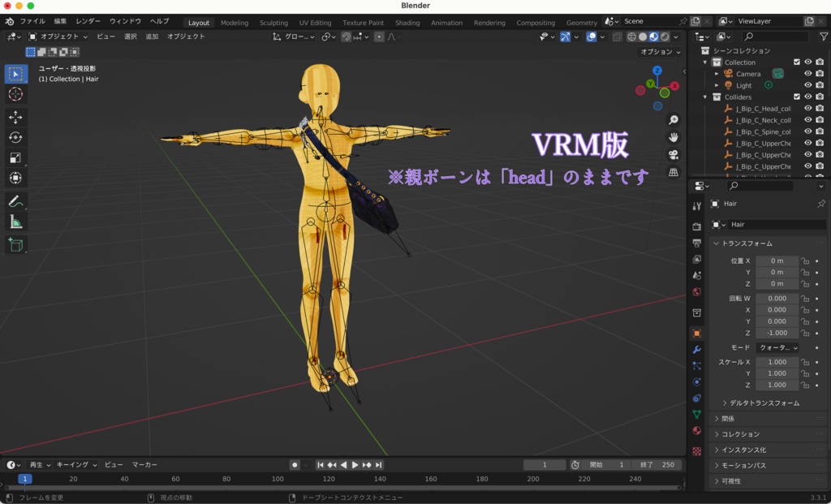Open the Modifier properties wrench tab
The image size is (831, 504).
pos(696,349)
